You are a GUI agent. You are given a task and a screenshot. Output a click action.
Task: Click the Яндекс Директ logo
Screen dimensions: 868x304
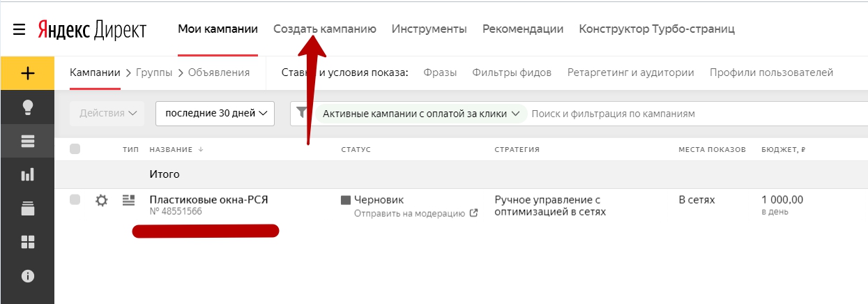(x=92, y=31)
